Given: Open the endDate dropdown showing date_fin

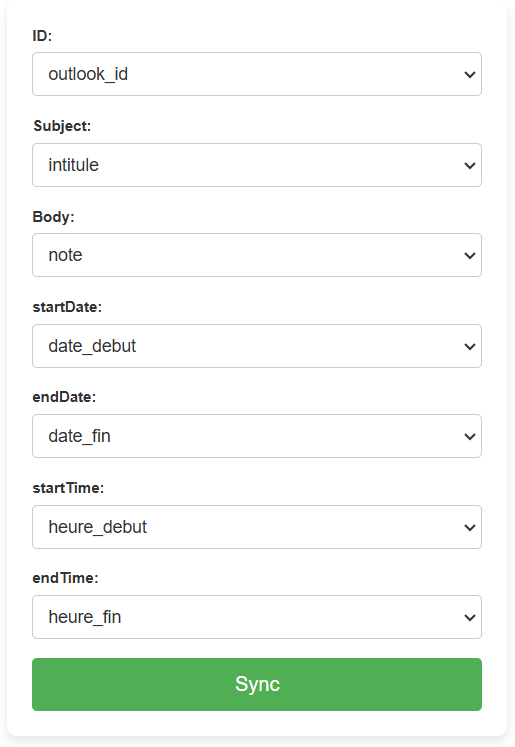Looking at the screenshot, I should pos(257,436).
